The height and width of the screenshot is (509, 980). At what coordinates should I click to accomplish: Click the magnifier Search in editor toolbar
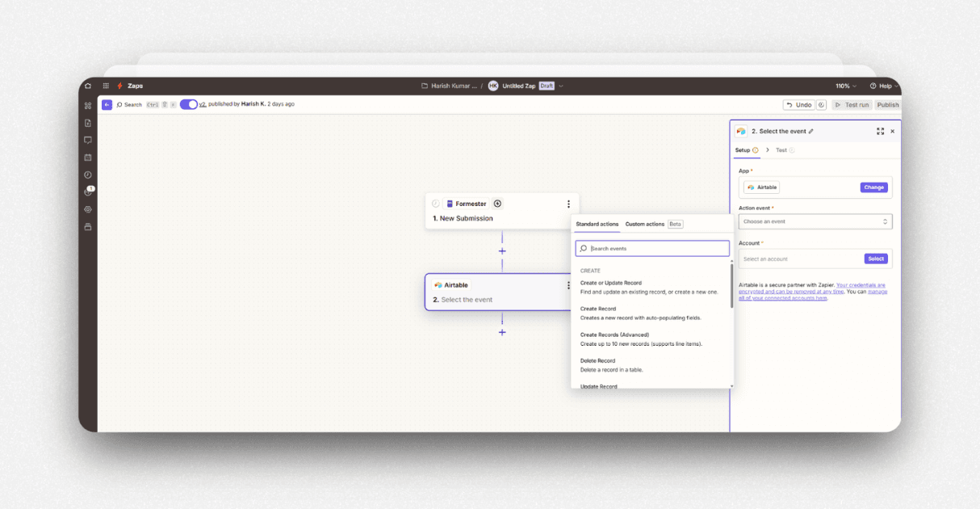[129, 105]
